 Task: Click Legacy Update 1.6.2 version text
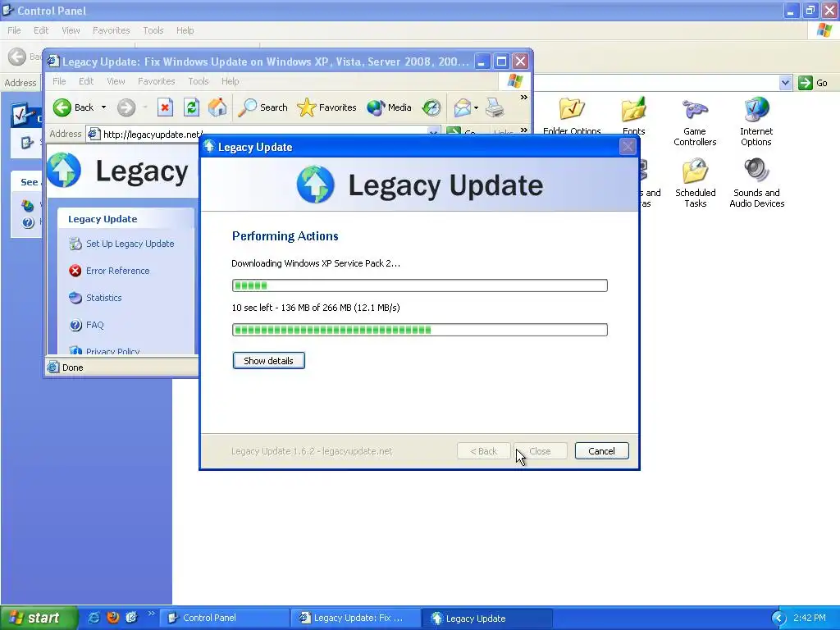(312, 451)
